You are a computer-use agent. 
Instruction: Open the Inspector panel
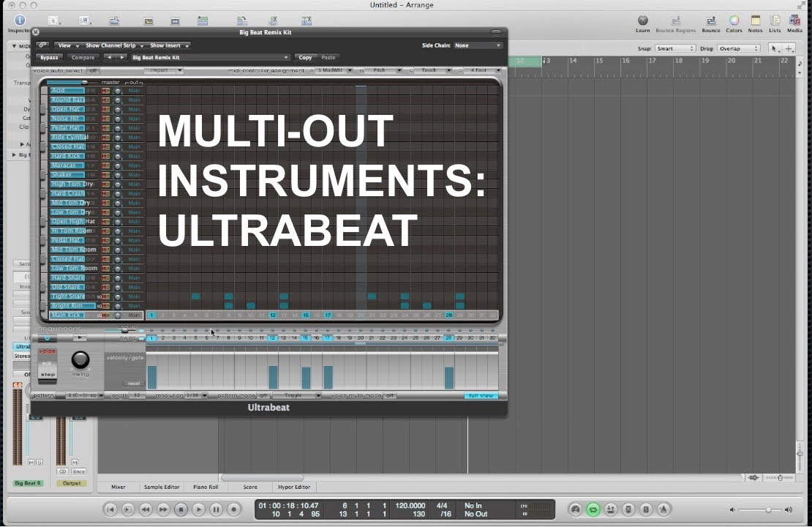coord(20,23)
